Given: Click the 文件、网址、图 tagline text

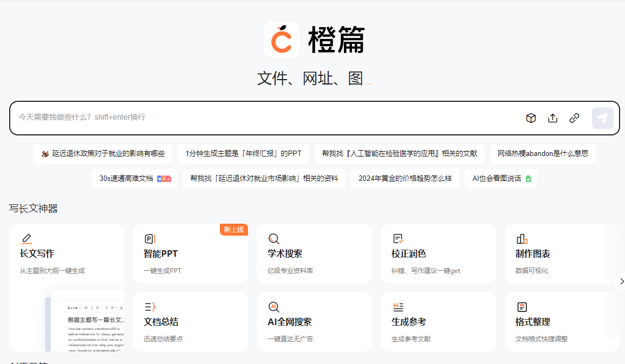Looking at the screenshot, I should pos(310,78).
